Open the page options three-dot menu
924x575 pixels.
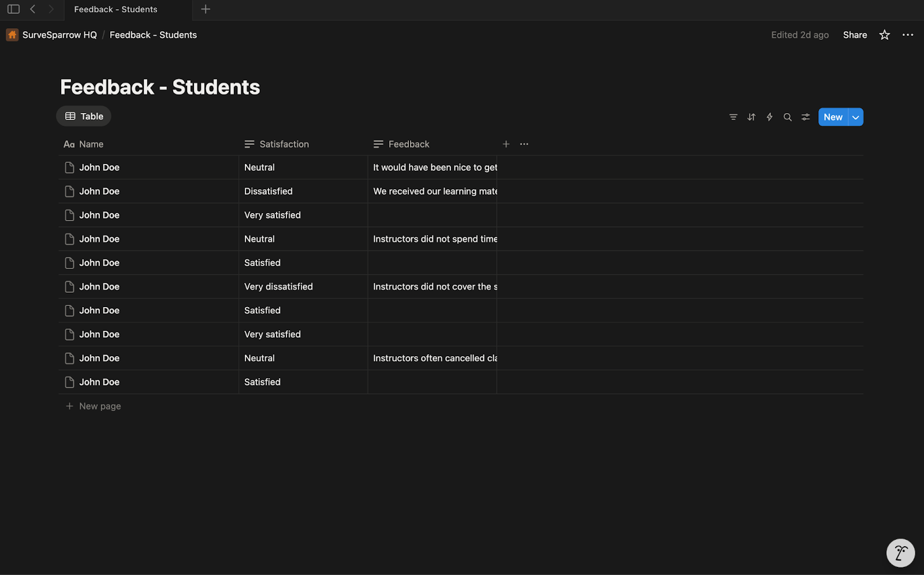tap(908, 35)
